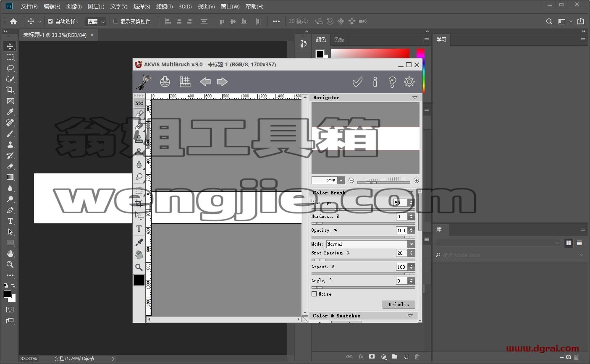Select AKVIS Crop tool
The height and width of the screenshot is (364, 590).
[x=139, y=204]
